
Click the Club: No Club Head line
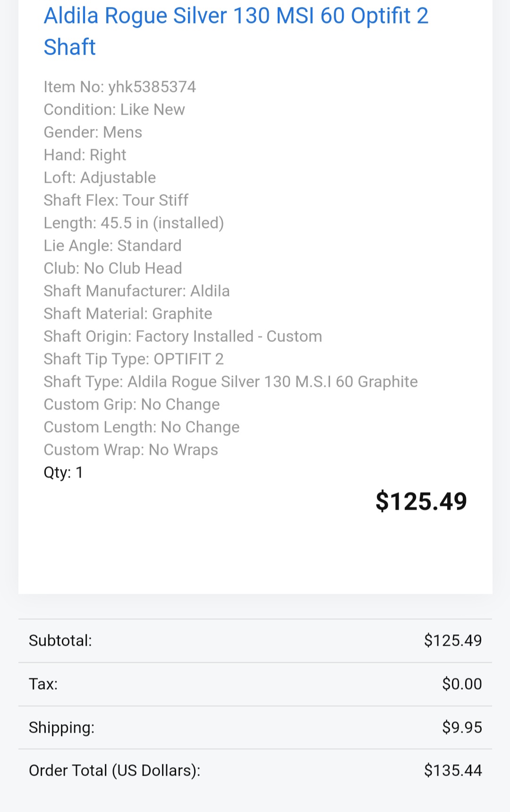113,268
